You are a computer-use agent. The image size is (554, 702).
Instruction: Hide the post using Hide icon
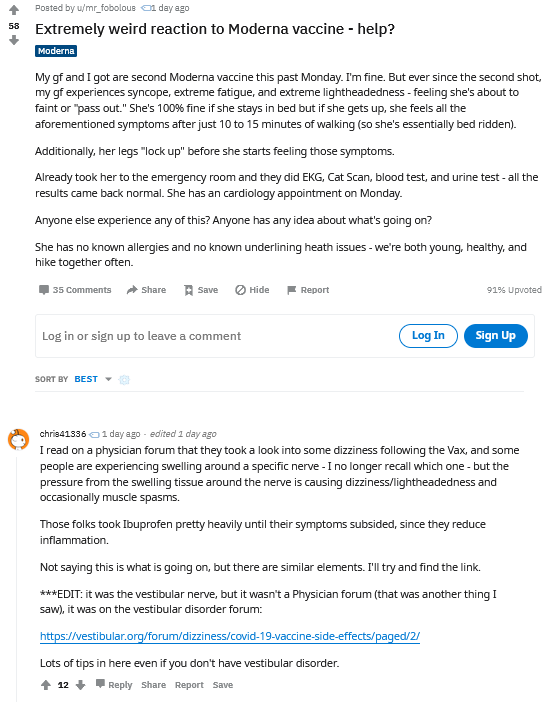pyautogui.click(x=240, y=290)
